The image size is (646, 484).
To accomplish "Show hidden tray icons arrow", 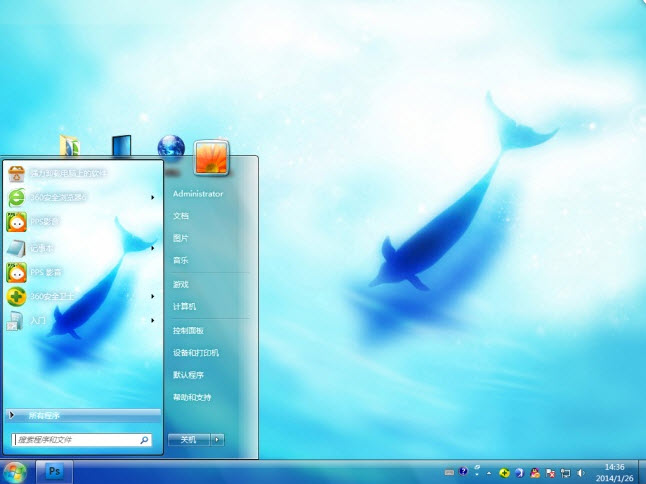I will click(489, 473).
